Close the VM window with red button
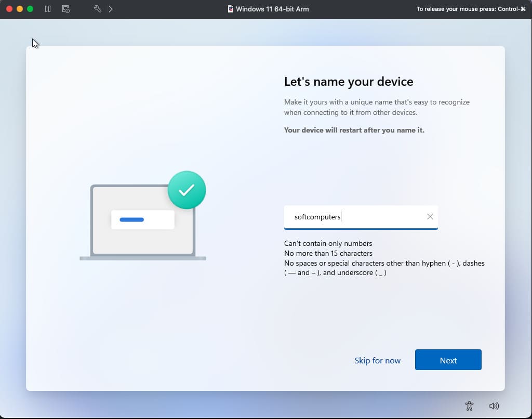The image size is (532, 419). click(x=9, y=9)
